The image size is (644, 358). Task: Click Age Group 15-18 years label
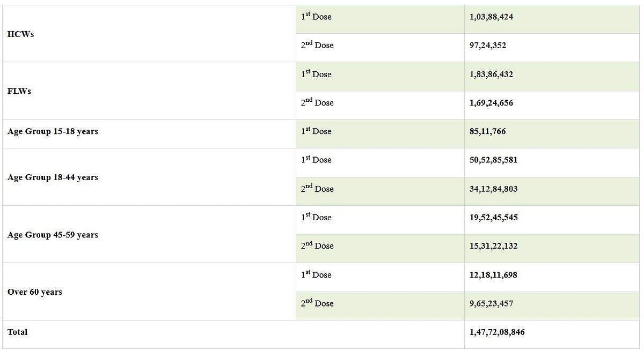pyautogui.click(x=53, y=131)
